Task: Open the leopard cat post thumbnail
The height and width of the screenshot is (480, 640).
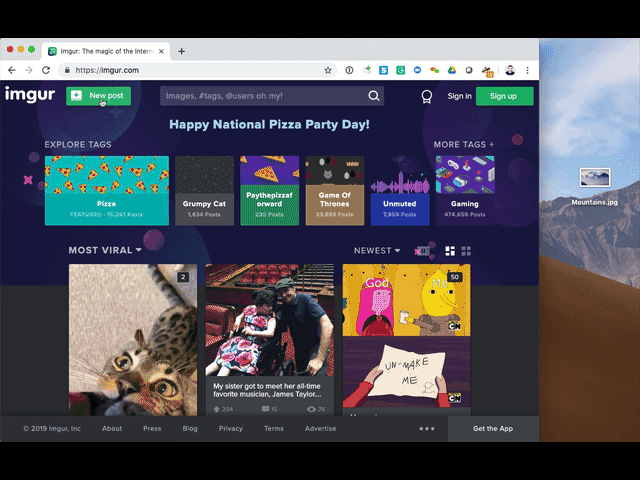Action: click(133, 340)
